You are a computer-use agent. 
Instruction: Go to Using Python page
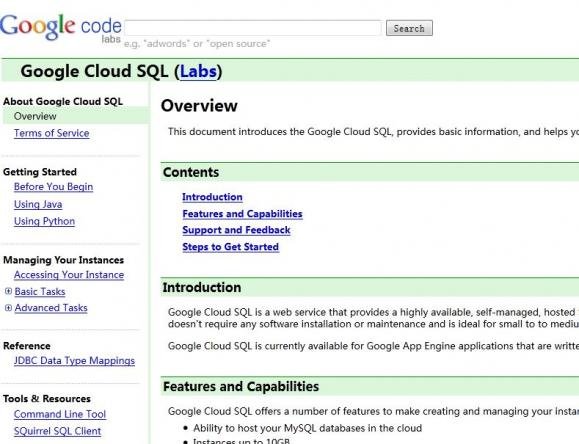pos(44,221)
